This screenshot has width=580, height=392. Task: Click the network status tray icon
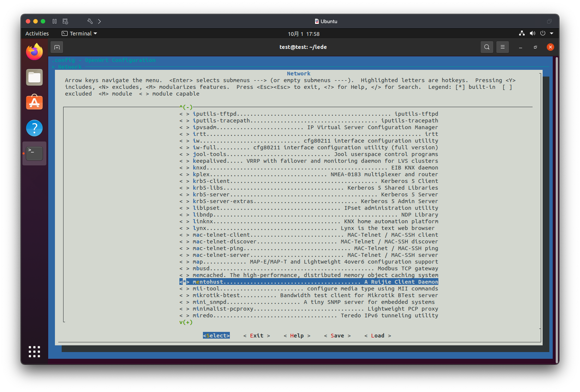522,33
